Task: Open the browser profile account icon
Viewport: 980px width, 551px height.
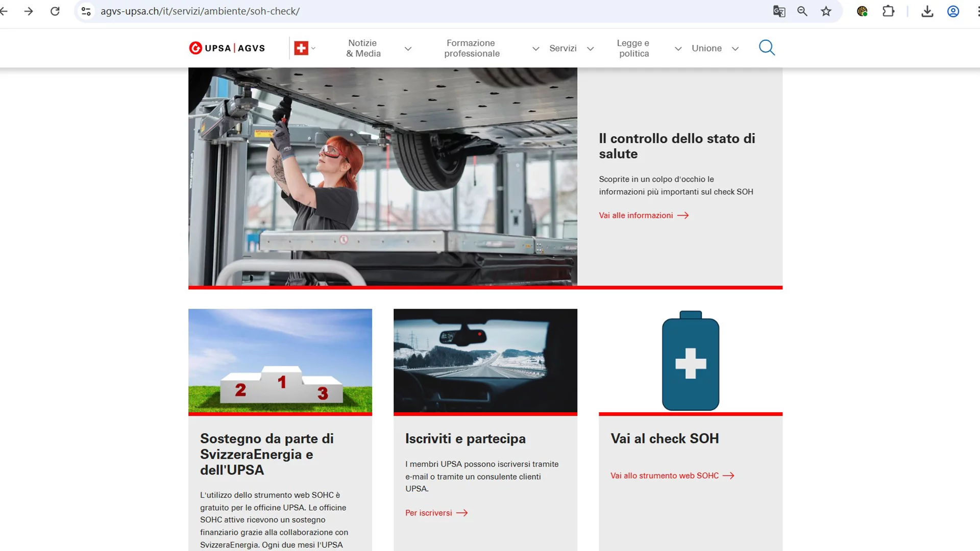Action: [x=953, y=11]
